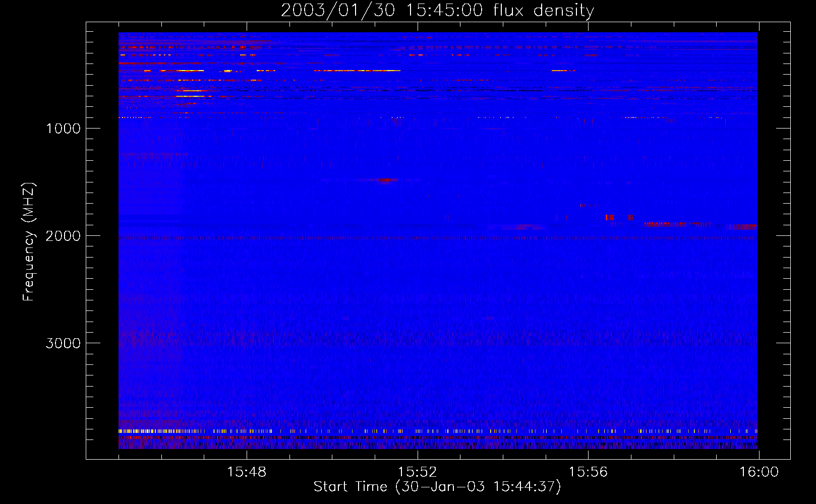Click the "3000" frequency tick label
This screenshot has height=504, width=816.
coord(63,343)
